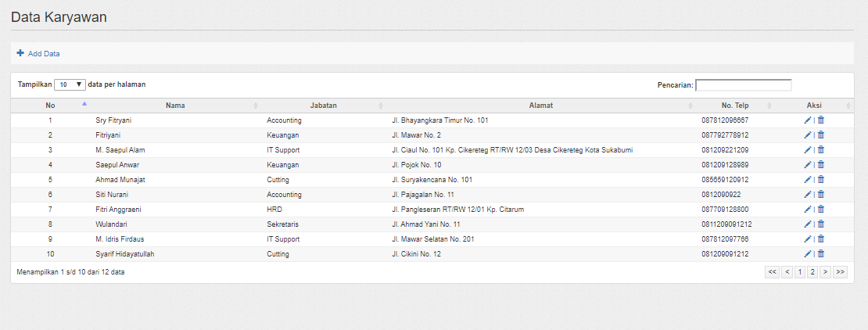Screen dimensions: 868x330
Task: Sort table by No. Telp column header
Action: (x=734, y=106)
